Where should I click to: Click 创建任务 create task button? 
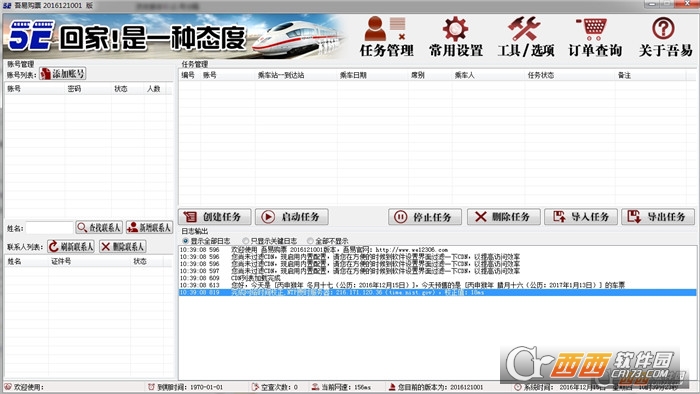tap(215, 217)
